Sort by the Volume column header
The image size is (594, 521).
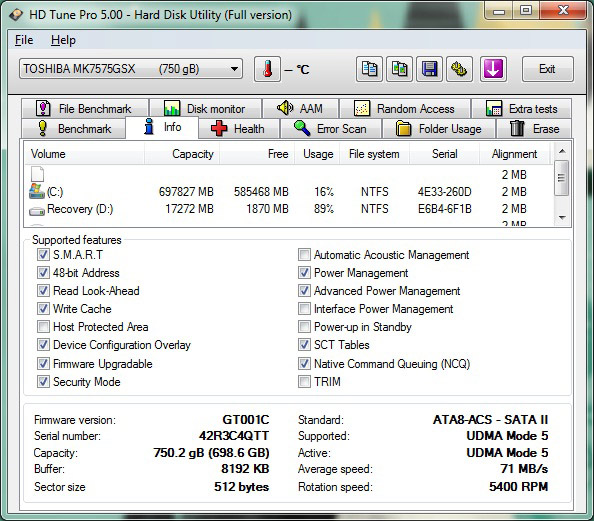coord(84,154)
